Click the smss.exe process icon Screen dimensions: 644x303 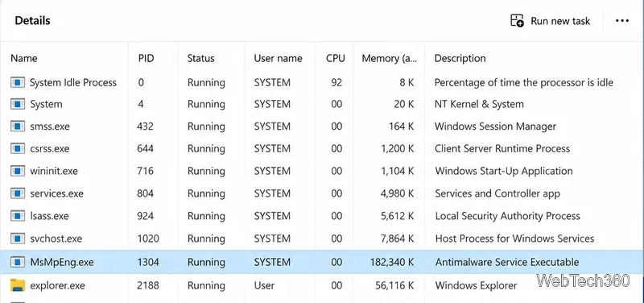(18, 127)
